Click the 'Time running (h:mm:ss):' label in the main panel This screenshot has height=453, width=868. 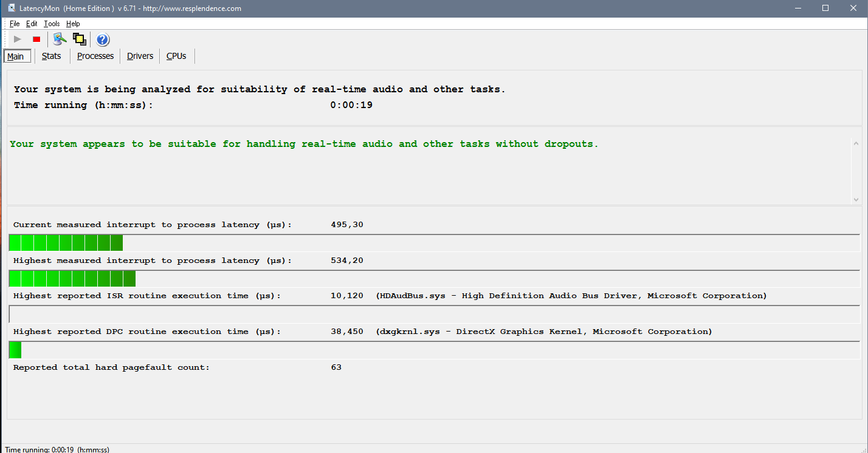(83, 105)
